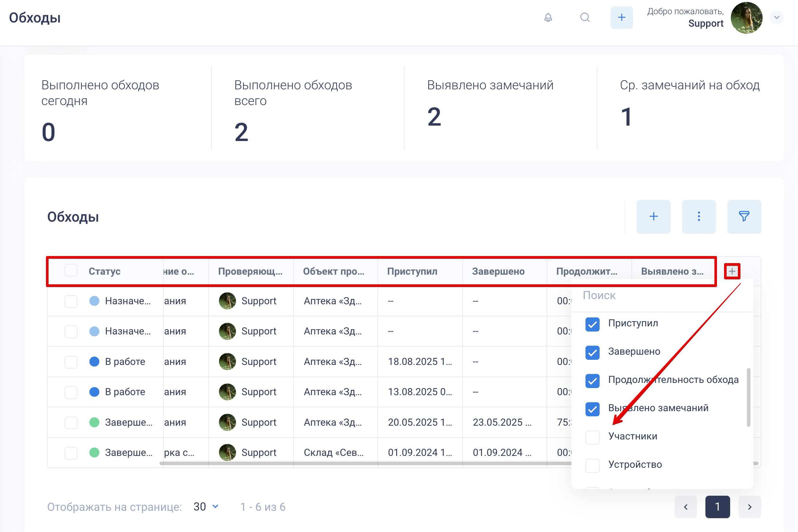Go to previous page arrow
The height and width of the screenshot is (532, 798).
point(685,507)
